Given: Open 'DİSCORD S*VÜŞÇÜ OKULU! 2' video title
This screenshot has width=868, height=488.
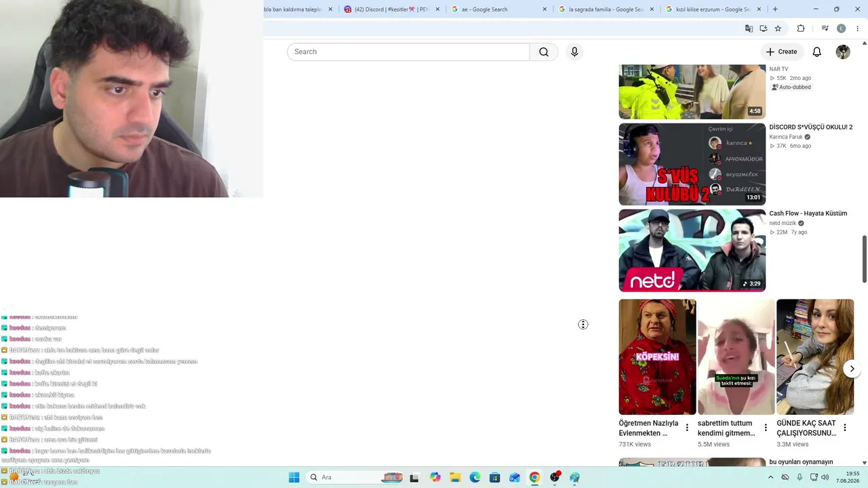Looking at the screenshot, I should (x=811, y=127).
